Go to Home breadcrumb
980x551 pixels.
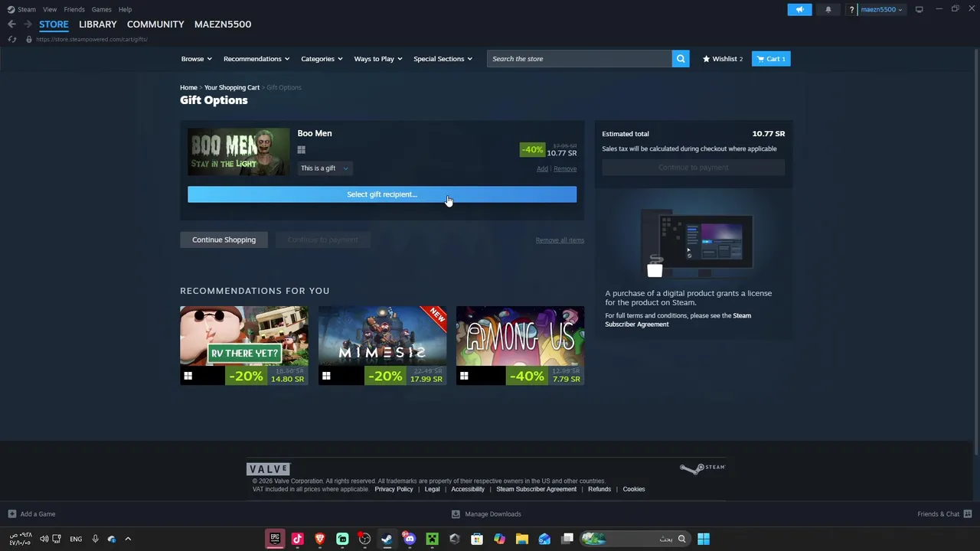coord(188,87)
